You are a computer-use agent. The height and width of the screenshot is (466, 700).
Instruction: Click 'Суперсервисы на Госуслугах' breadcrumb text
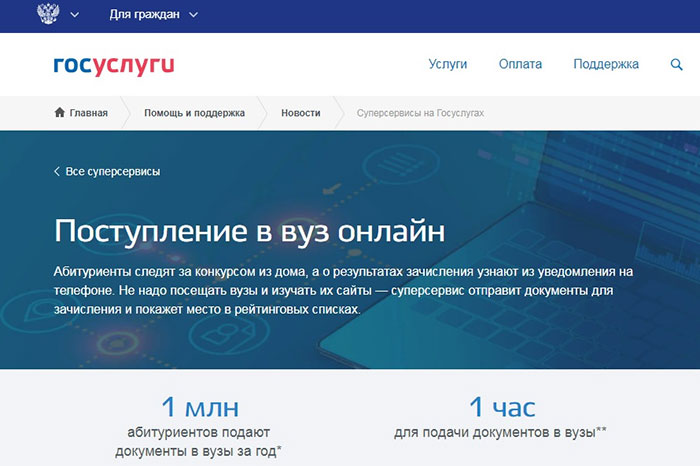(x=420, y=113)
